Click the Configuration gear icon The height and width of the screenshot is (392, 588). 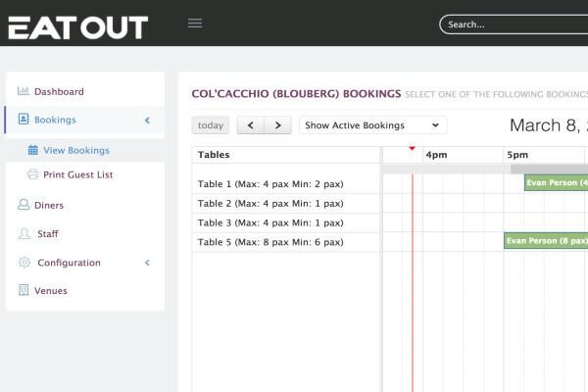point(24,263)
